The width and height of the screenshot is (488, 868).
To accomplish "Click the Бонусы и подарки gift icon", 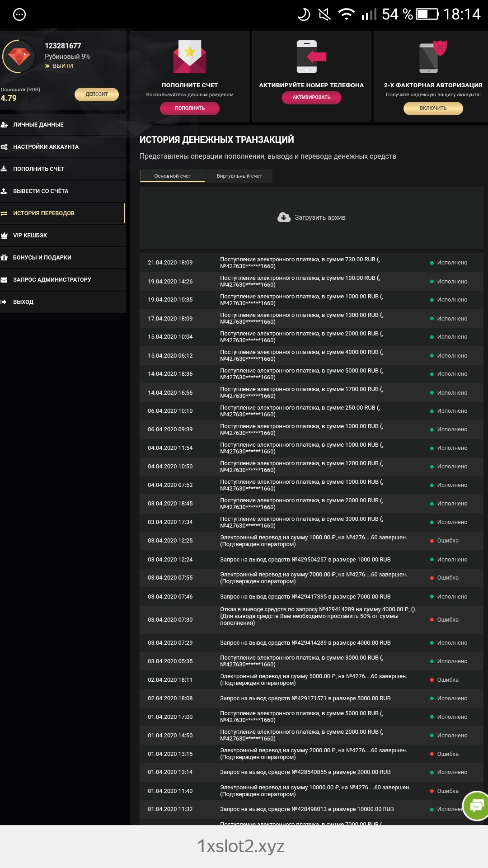I will coord(5,258).
